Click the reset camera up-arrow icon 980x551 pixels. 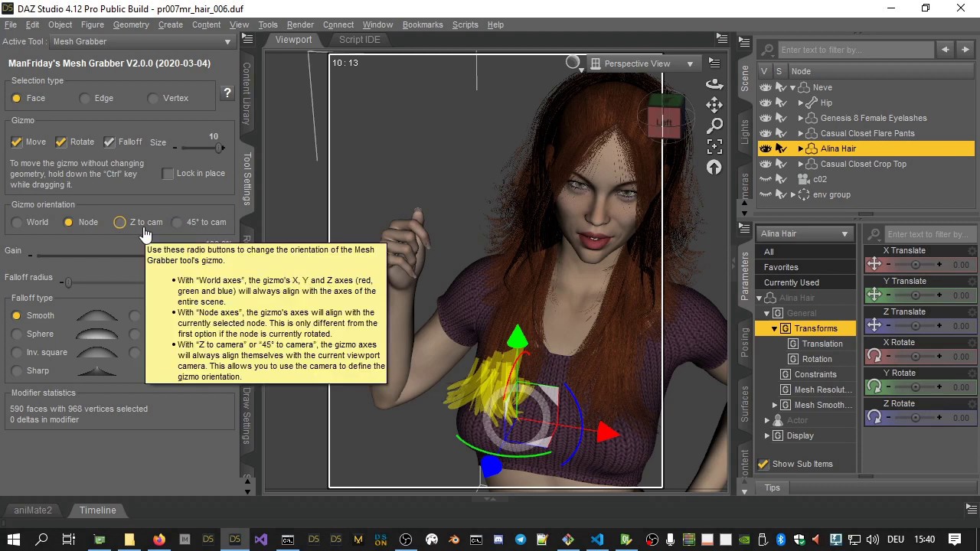tap(714, 167)
